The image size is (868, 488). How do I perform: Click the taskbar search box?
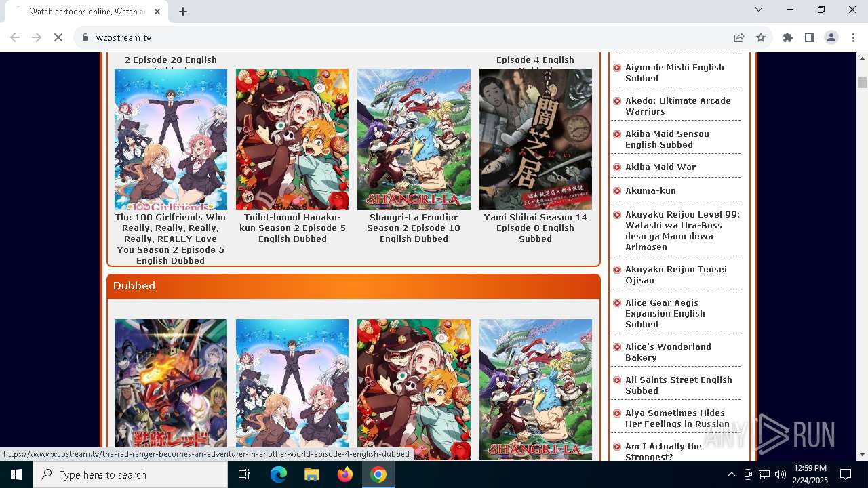coord(130,474)
